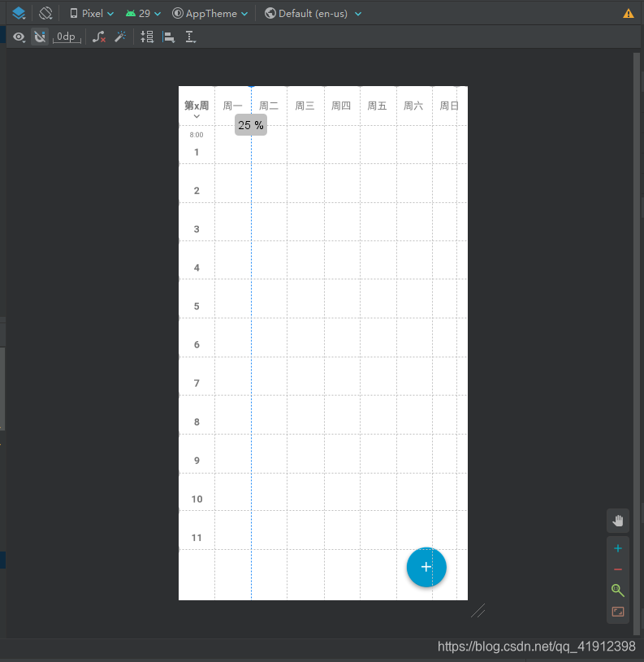Select row number 7 label
Screen dimensions: 644x662
coord(197,383)
